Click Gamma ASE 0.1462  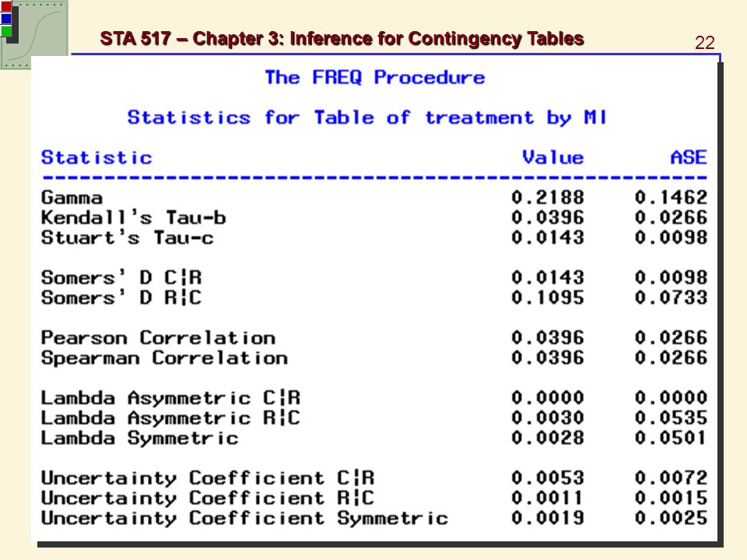(x=671, y=198)
